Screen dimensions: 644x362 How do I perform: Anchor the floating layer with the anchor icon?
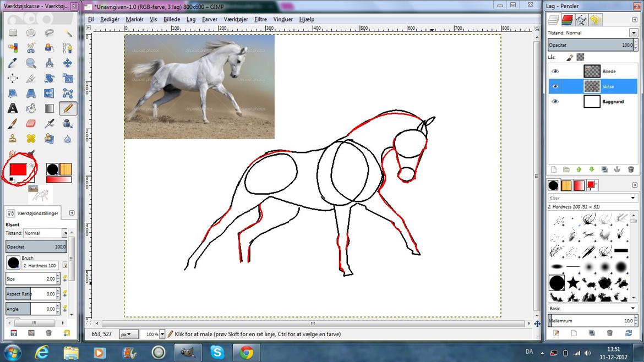(x=616, y=169)
